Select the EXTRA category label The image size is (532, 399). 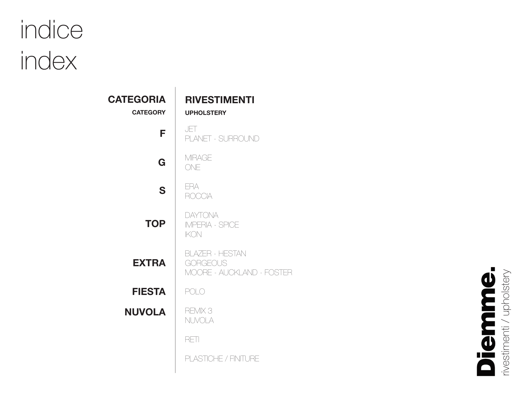coord(149,263)
